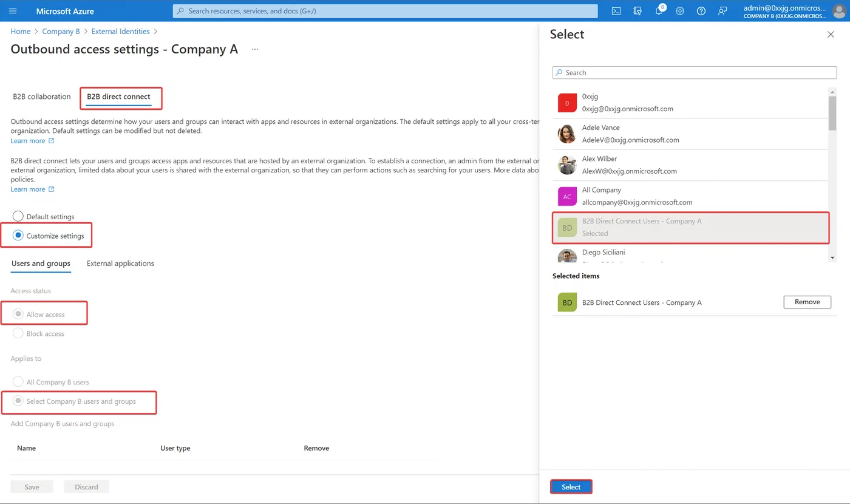The height and width of the screenshot is (504, 850).
Task: Select the 0xxjg user row
Action: (690, 103)
